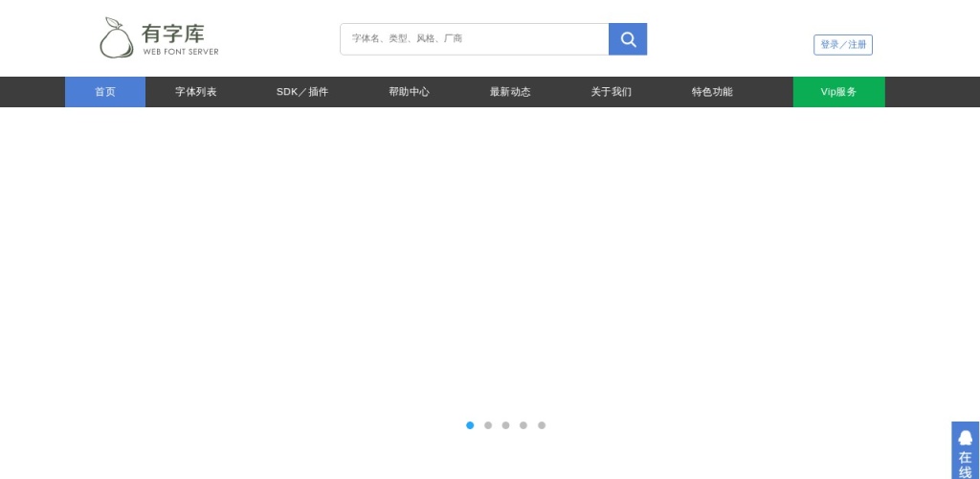The width and height of the screenshot is (980, 479).
Task: Open the SDK／插件 menu item
Action: click(302, 92)
